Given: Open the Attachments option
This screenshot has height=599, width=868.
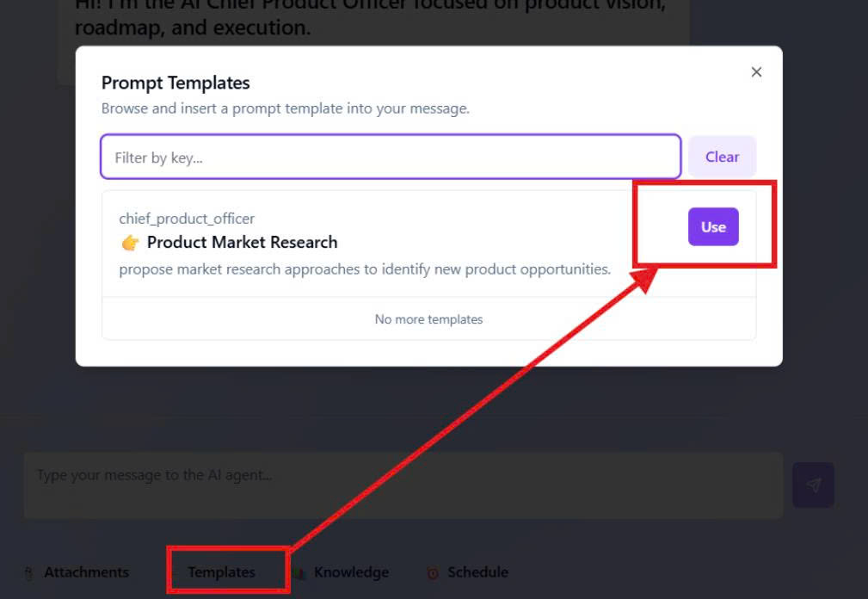Looking at the screenshot, I should (x=86, y=572).
